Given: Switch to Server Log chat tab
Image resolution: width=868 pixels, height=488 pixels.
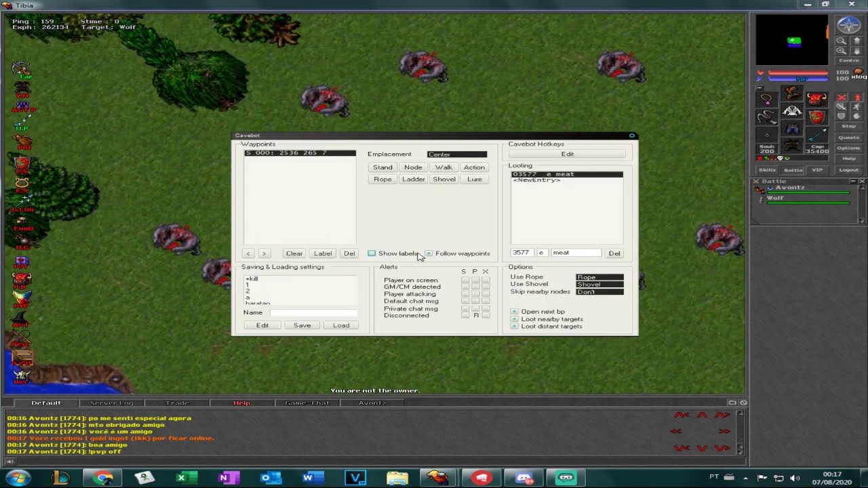Looking at the screenshot, I should pyautogui.click(x=112, y=403).
